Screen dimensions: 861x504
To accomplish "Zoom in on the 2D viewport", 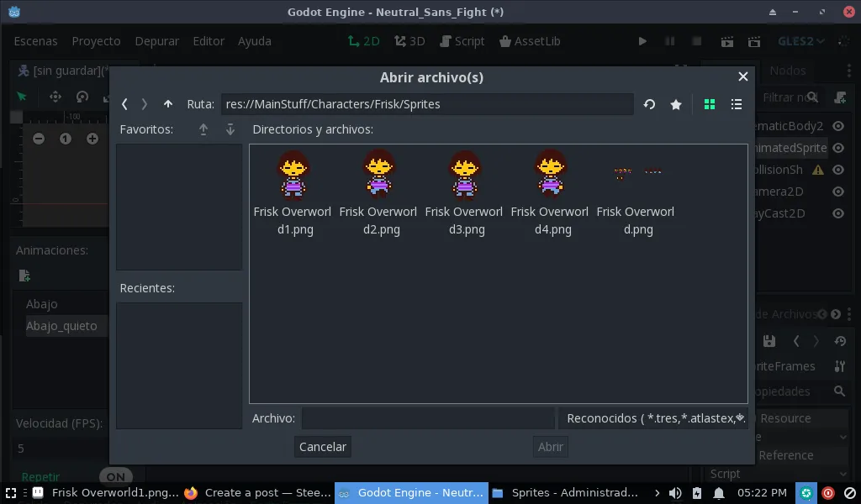I will pos(92,139).
